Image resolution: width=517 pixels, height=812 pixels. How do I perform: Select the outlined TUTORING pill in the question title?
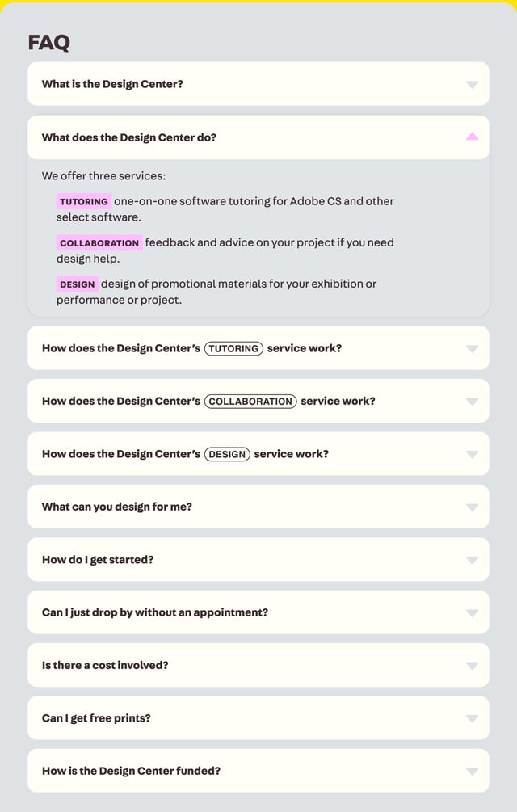pyautogui.click(x=233, y=348)
